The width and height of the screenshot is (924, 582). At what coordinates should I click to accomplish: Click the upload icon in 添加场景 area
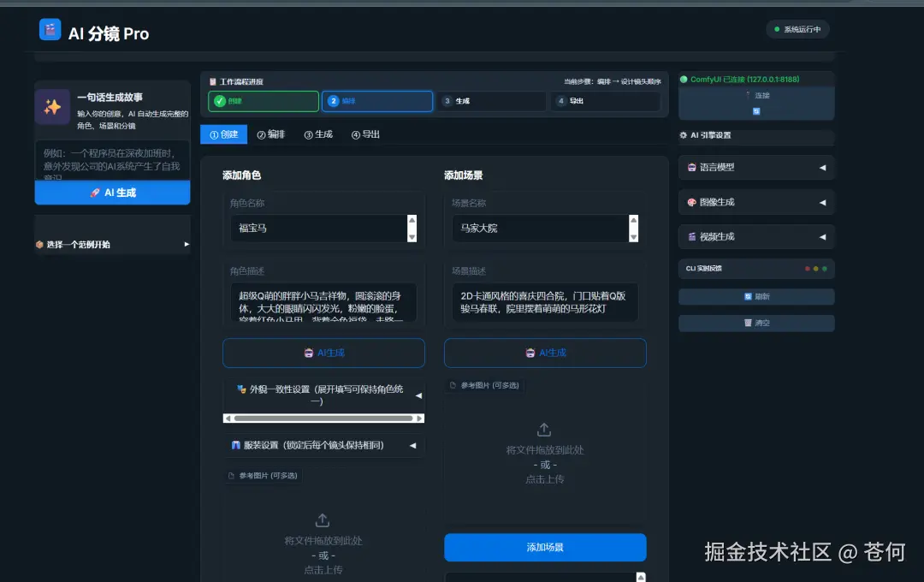pos(545,430)
